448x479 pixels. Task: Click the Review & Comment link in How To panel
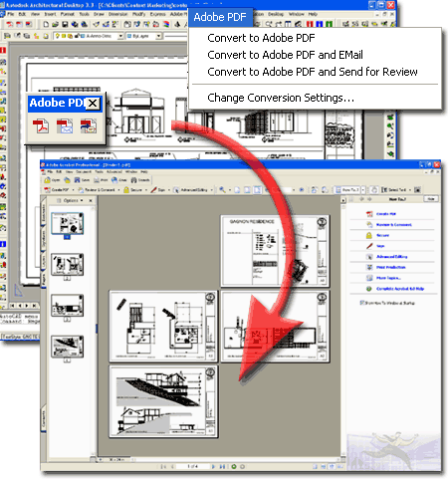(x=394, y=225)
